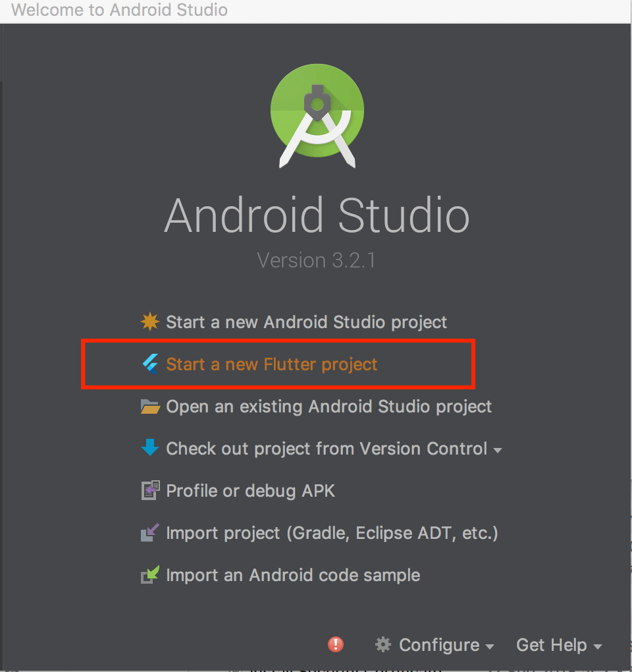
Task: Click the Import code sample icon
Action: tap(150, 574)
